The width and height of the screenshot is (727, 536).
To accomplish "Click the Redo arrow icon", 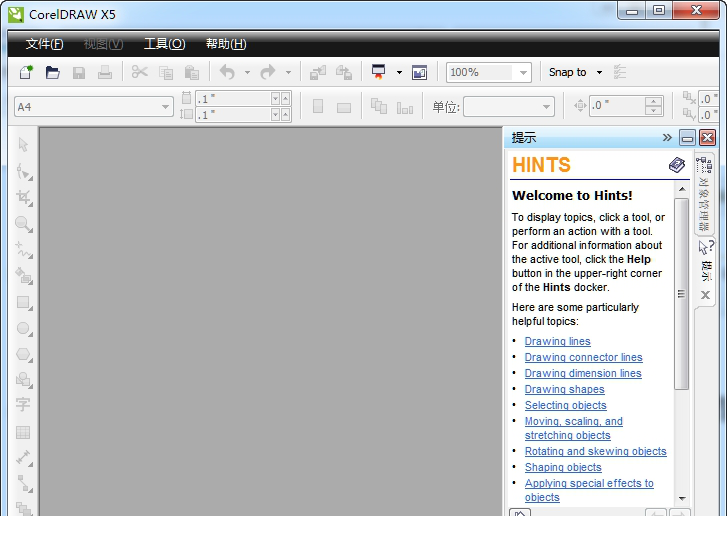I will click(268, 72).
